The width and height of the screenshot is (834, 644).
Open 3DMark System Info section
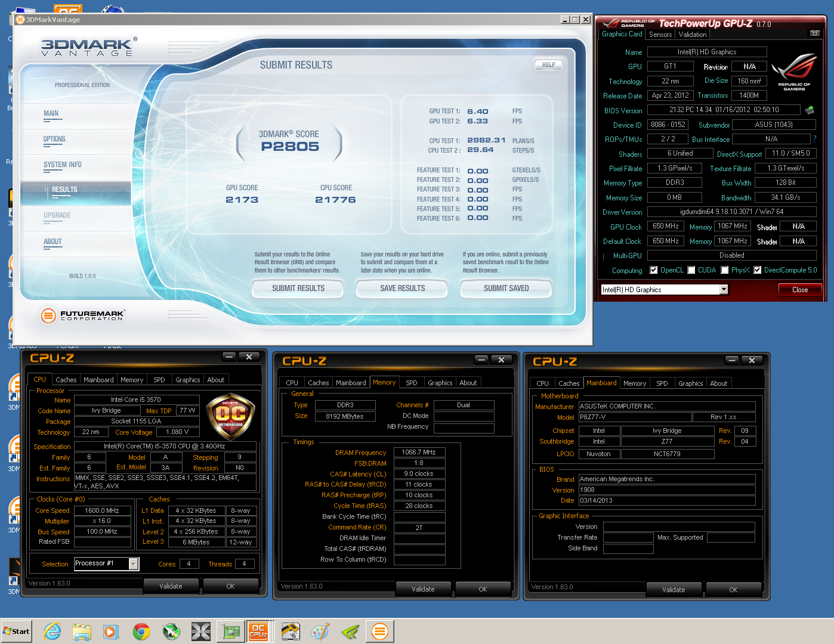click(63, 165)
